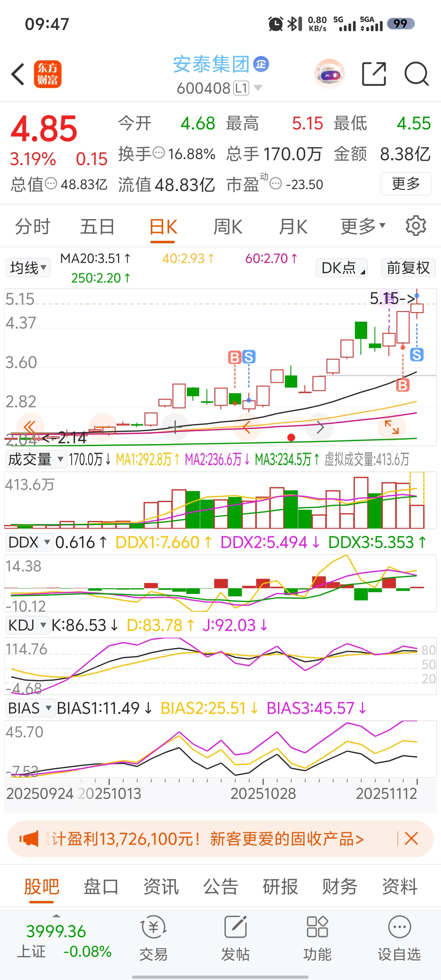Screen dimensions: 441x980
Task: Tap the MA20:3.51 label
Action: [x=95, y=258]
